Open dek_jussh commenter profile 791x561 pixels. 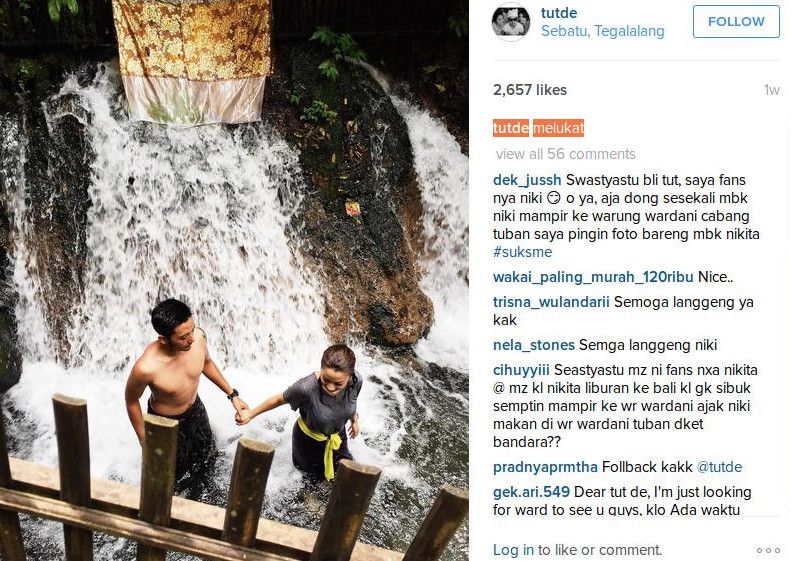pos(527,180)
